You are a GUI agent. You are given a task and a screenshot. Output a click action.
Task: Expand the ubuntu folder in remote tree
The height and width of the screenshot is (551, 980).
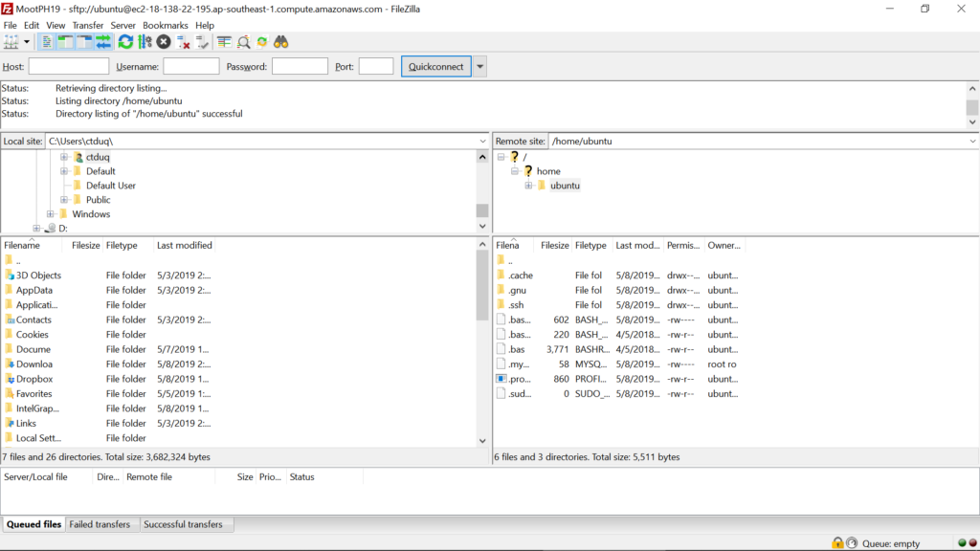coord(528,186)
